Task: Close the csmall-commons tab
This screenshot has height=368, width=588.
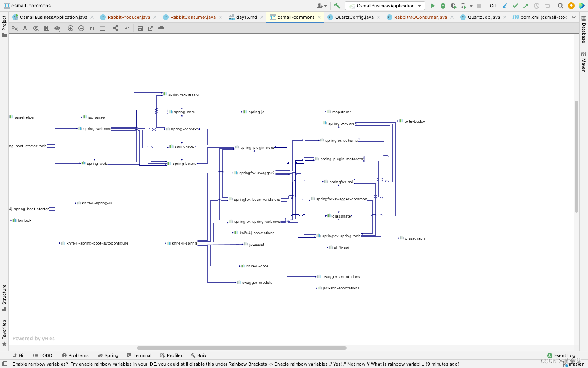Action: (319, 17)
